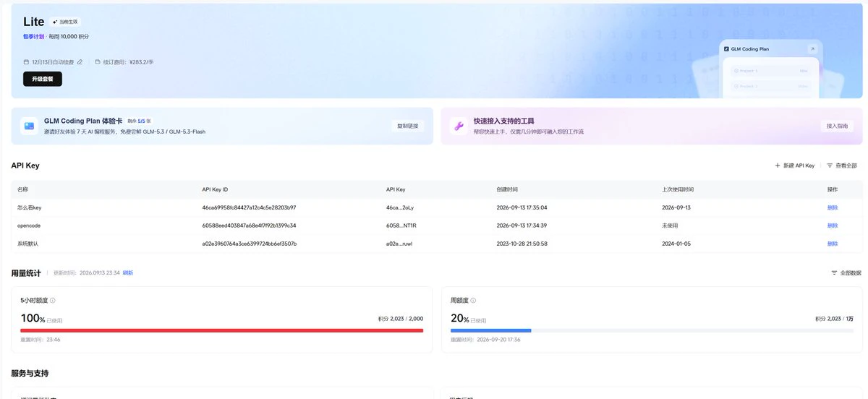Click the blue card icon of 体验卡
This screenshot has height=399, width=868.
[29, 126]
